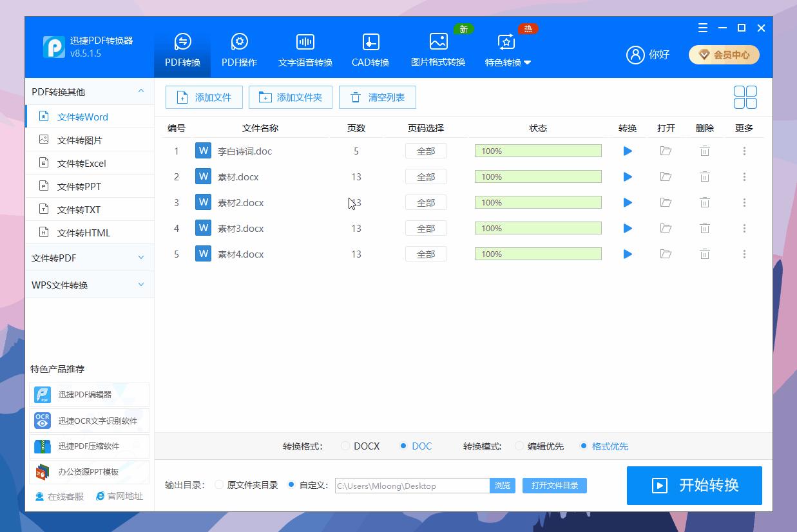Screen dimensions: 797x532
Task: Select DOC conversion format
Action: coord(416,446)
